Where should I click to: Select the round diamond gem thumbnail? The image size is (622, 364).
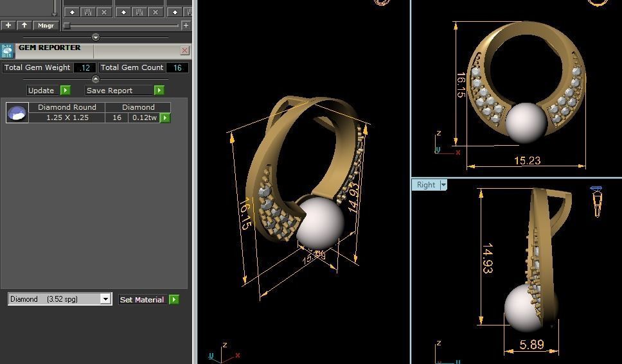[17, 112]
